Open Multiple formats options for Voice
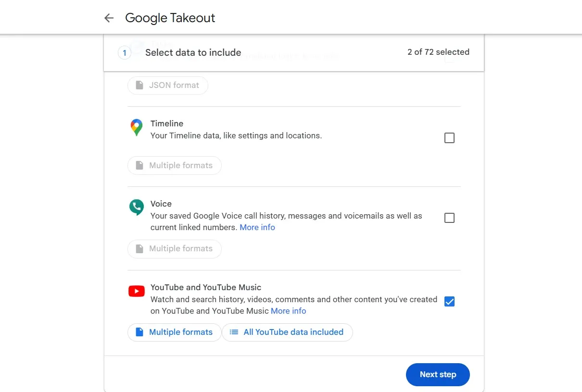 [174, 248]
